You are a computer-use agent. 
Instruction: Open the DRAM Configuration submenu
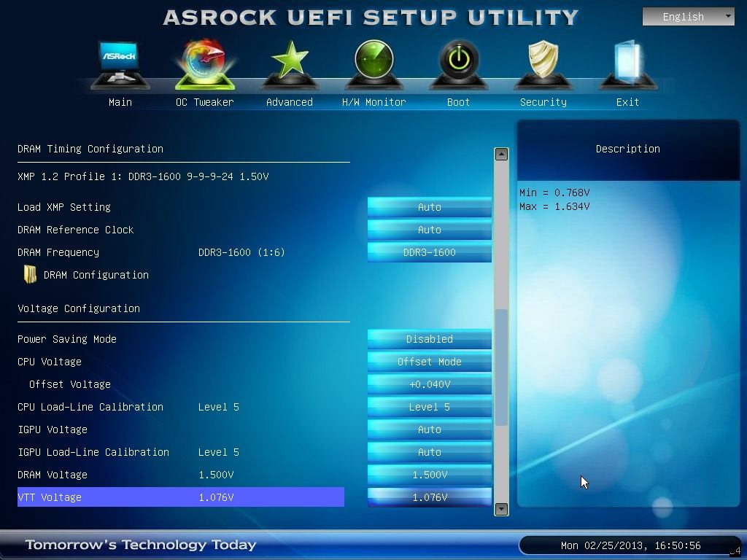click(x=96, y=275)
